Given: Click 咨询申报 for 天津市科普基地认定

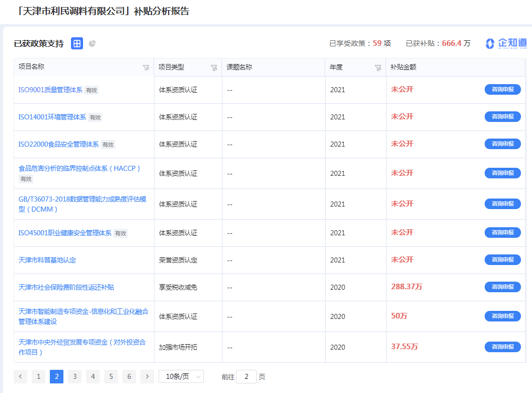Looking at the screenshot, I should (503, 259).
